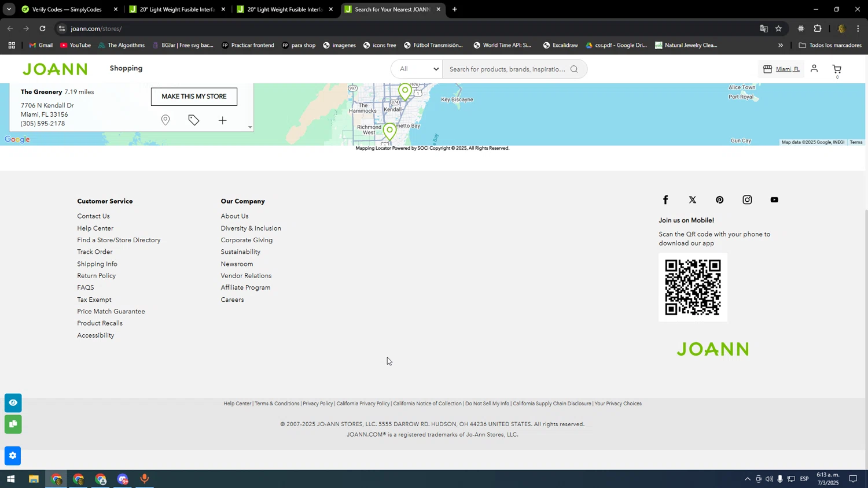Open Price Match Guarantee link
Image resolution: width=868 pixels, height=488 pixels.
[x=111, y=312]
